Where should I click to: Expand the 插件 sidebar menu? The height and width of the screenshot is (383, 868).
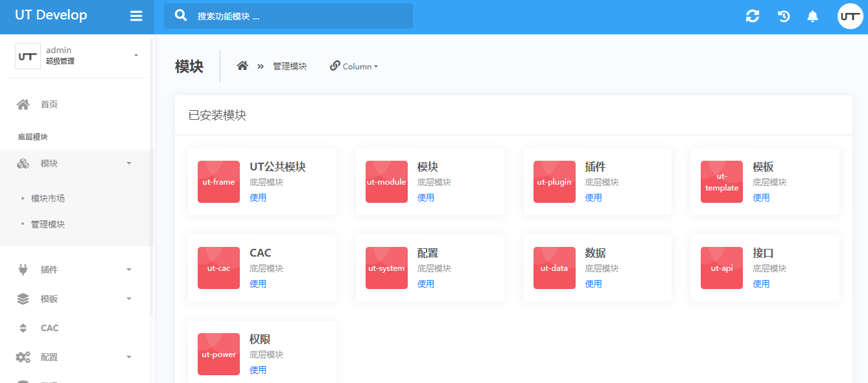click(x=75, y=270)
